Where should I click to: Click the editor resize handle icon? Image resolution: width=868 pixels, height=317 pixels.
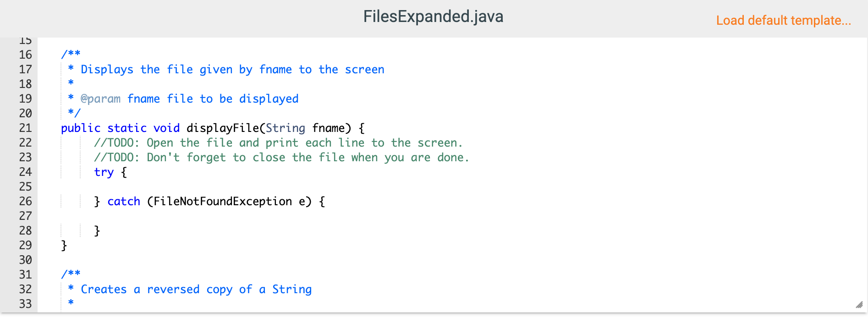(x=859, y=305)
